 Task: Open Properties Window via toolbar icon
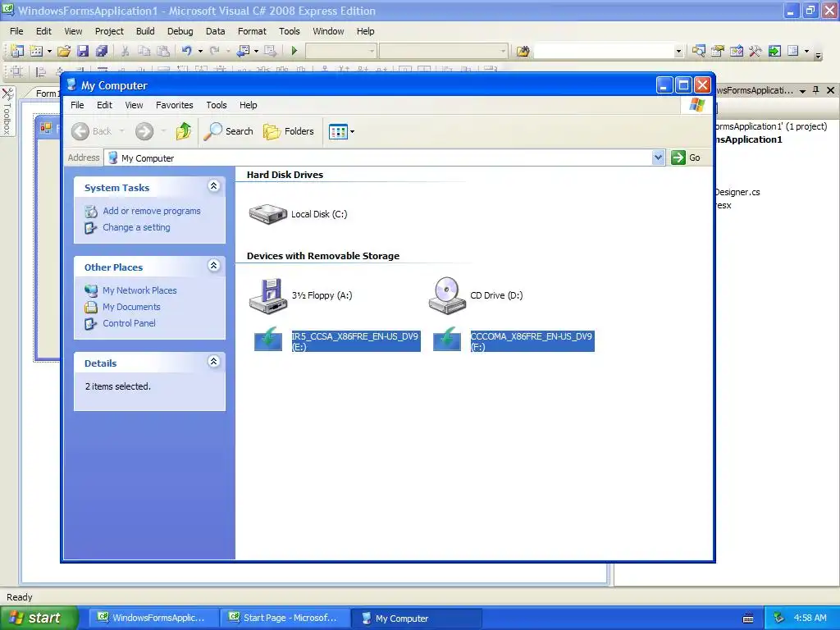click(717, 51)
